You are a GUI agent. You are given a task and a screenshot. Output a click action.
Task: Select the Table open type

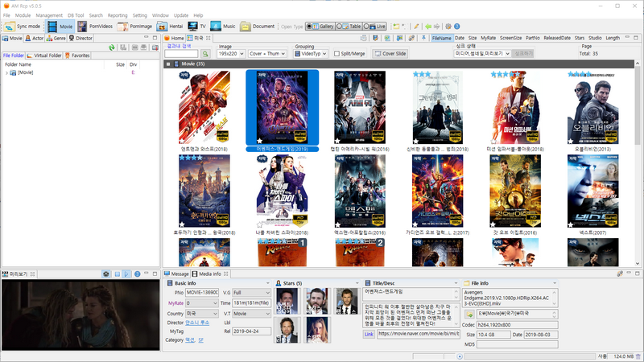(349, 27)
